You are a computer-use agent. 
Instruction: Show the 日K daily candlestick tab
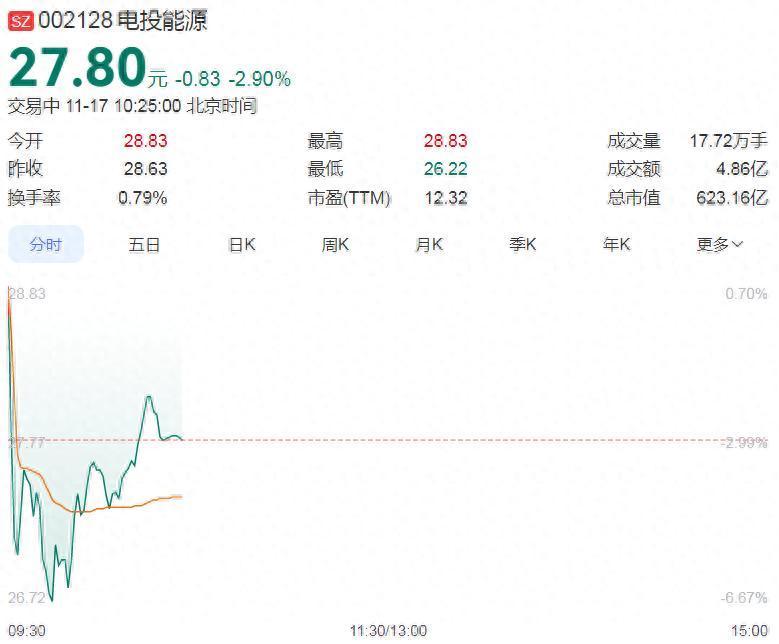[242, 245]
